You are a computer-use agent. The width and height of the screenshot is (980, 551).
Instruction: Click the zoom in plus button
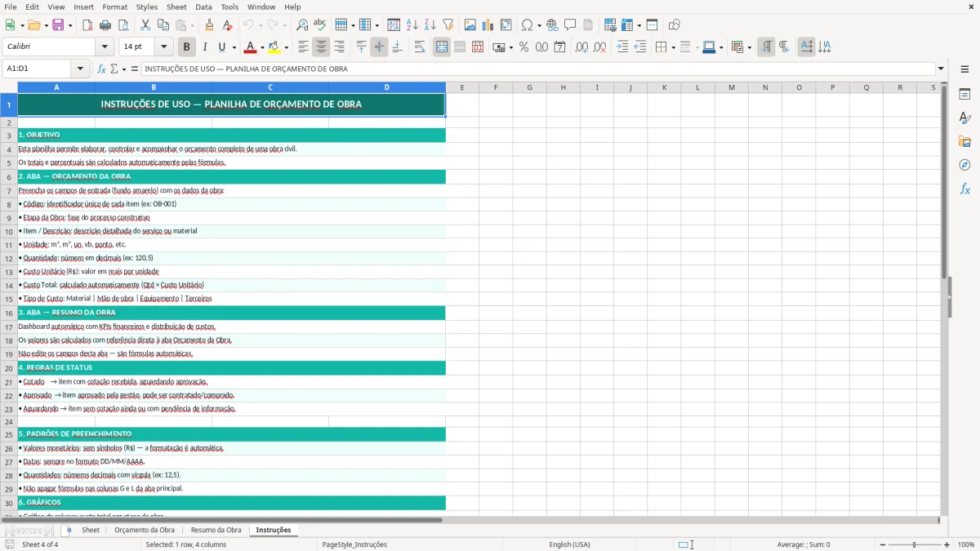[947, 544]
